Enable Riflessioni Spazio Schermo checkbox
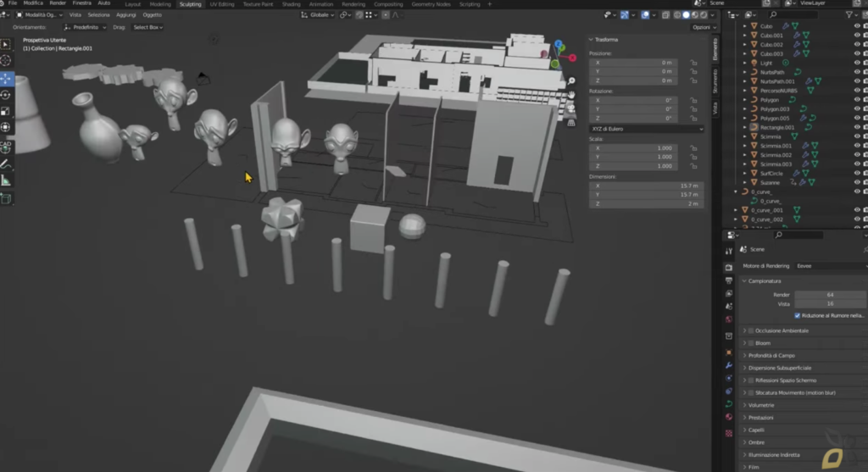The image size is (868, 472). click(751, 380)
